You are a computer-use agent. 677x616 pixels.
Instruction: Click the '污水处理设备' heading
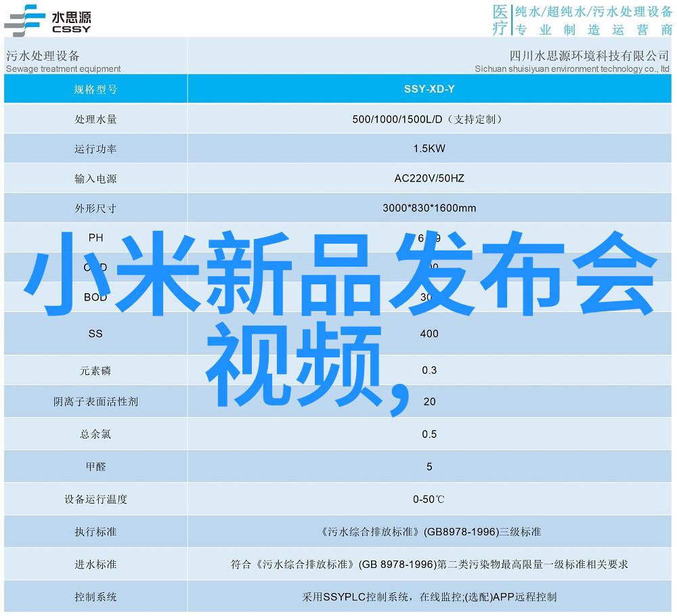[x=43, y=56]
